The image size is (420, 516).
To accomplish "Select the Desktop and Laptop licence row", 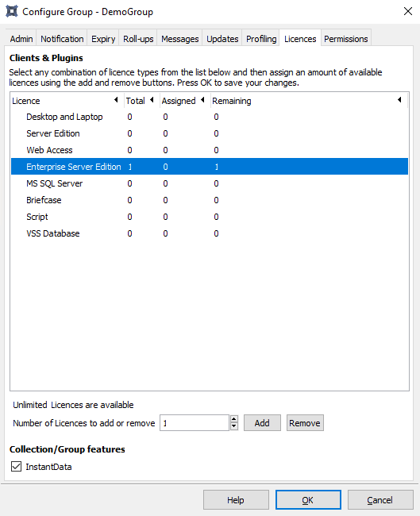I will (x=210, y=117).
